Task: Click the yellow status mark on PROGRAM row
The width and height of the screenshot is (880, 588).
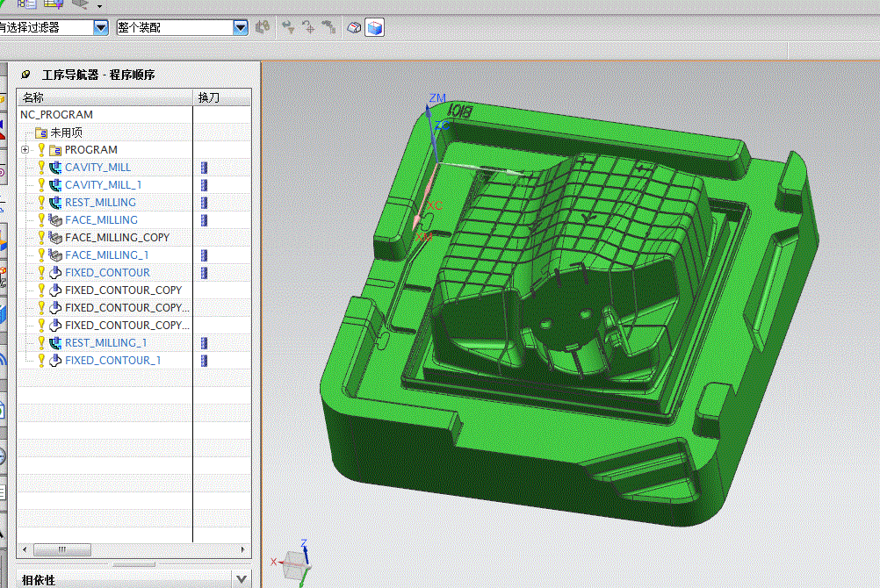Action: [x=41, y=149]
